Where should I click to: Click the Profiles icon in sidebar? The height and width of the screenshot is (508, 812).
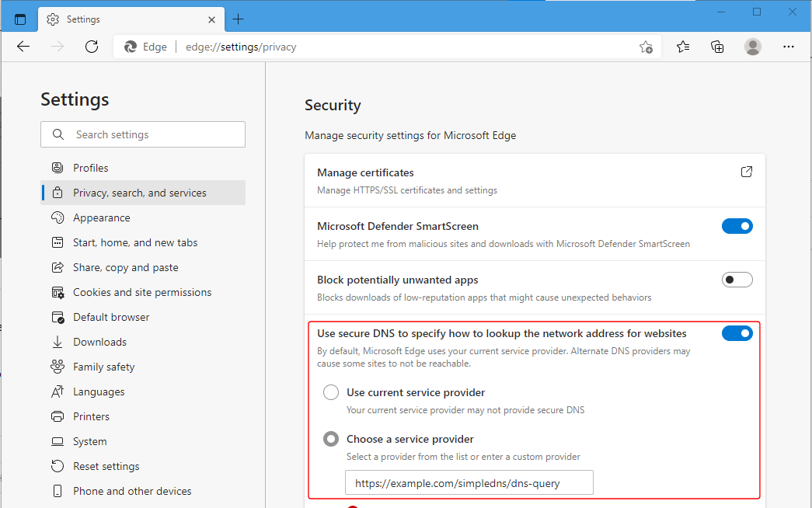tap(58, 168)
